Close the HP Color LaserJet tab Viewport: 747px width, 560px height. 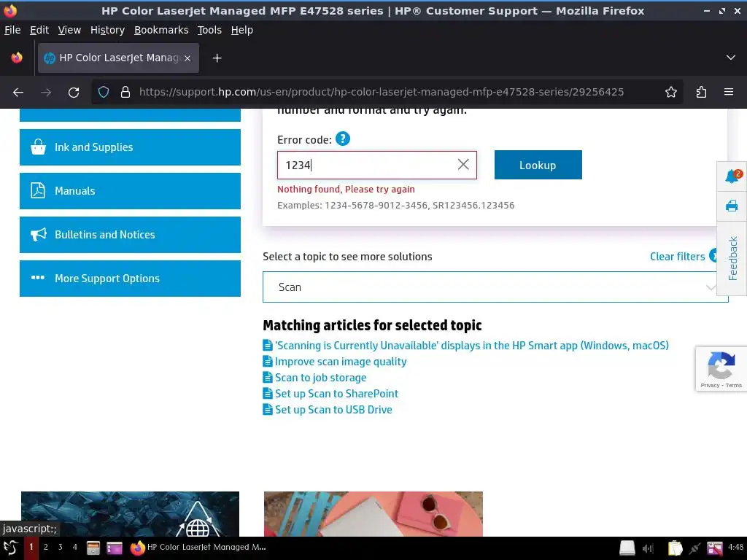point(187,58)
